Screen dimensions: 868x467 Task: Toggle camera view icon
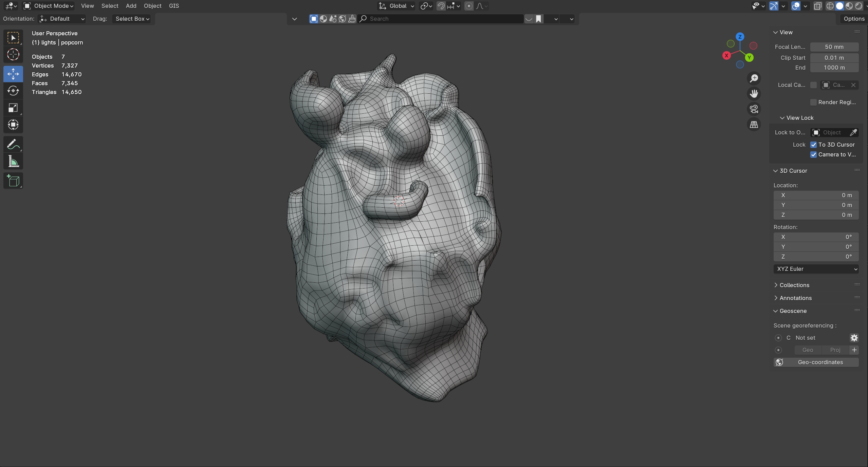(754, 109)
